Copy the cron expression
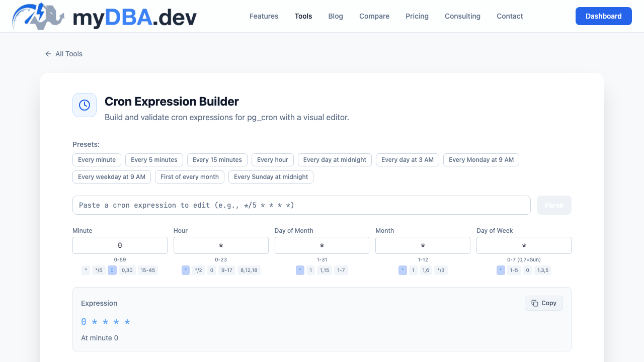 [544, 303]
